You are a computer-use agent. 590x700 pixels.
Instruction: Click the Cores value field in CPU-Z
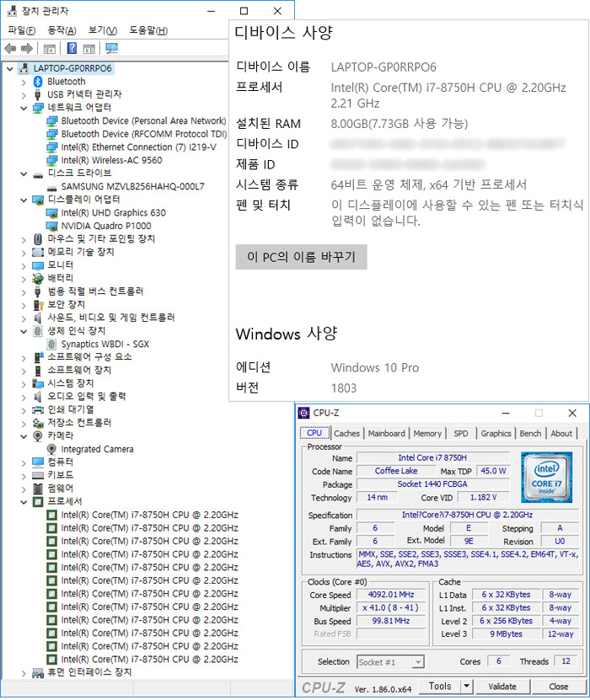pyautogui.click(x=499, y=661)
